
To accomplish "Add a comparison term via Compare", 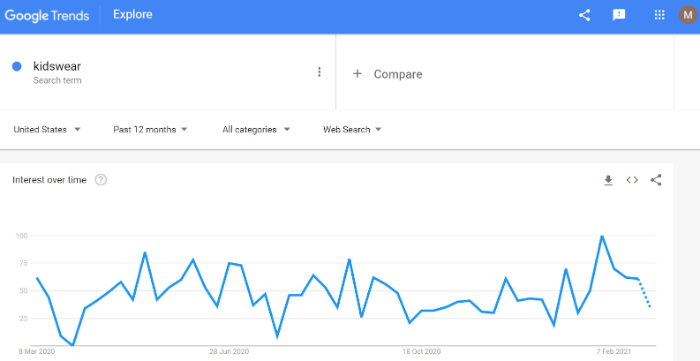I will point(398,74).
